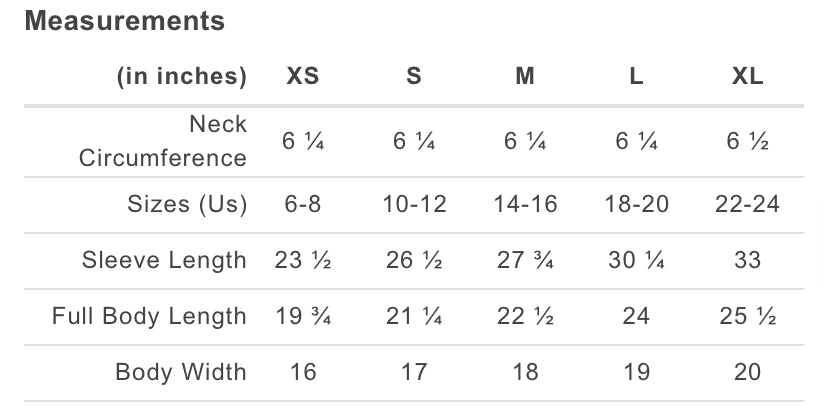The image size is (828, 420).
Task: Click the Sizes (Us) row label
Action: click(x=187, y=204)
